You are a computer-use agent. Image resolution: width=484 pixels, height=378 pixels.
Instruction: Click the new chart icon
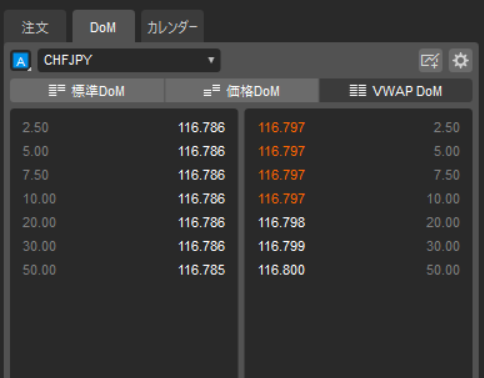coord(430,61)
